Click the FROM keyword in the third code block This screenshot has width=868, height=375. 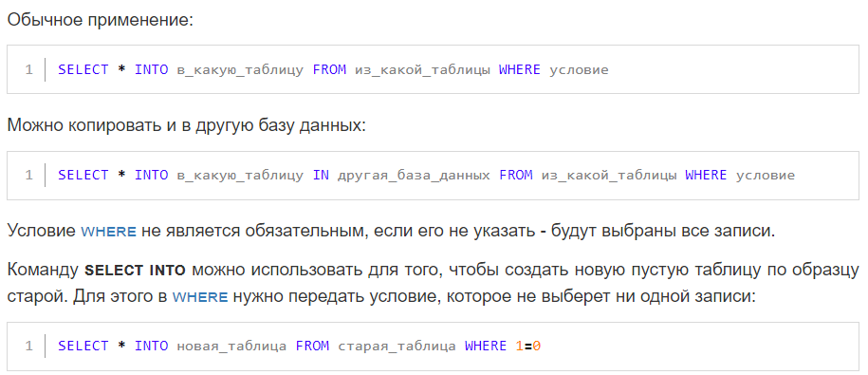(x=312, y=347)
